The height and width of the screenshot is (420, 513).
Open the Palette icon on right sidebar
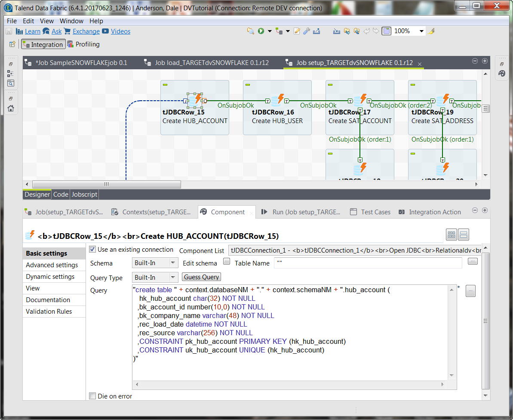coord(502,74)
